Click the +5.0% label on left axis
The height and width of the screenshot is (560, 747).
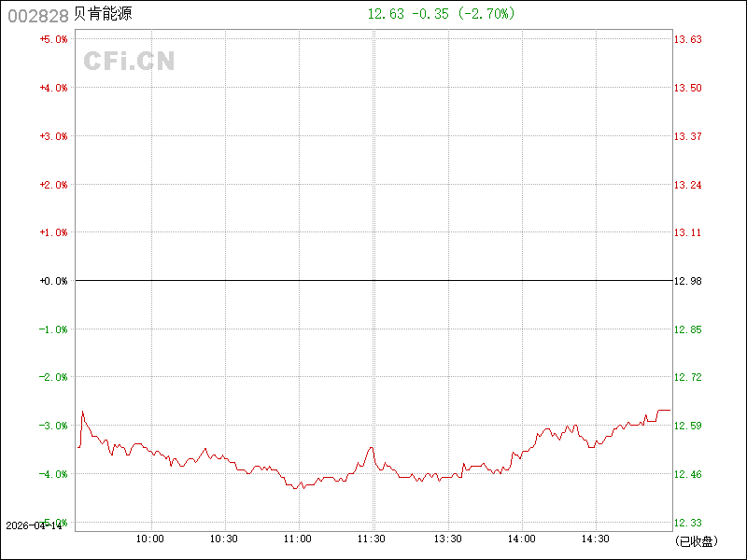tap(53, 39)
